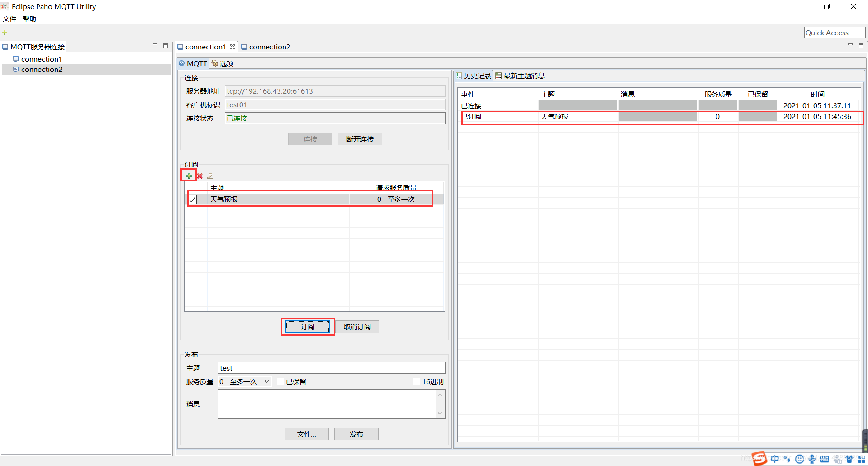Open the MQTT服务器连接 view tab
The height and width of the screenshot is (466, 868).
point(34,47)
